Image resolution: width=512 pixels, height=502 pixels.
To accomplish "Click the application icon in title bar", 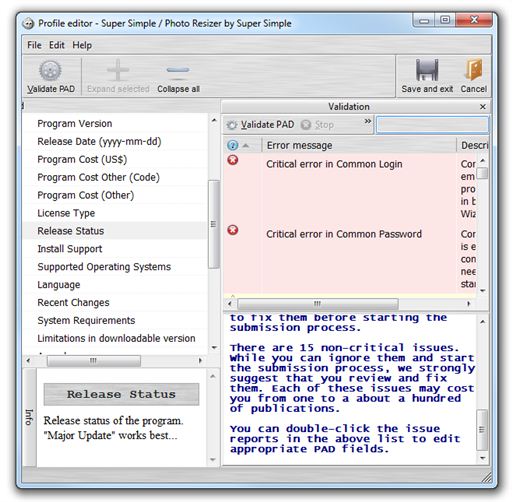I will point(28,24).
